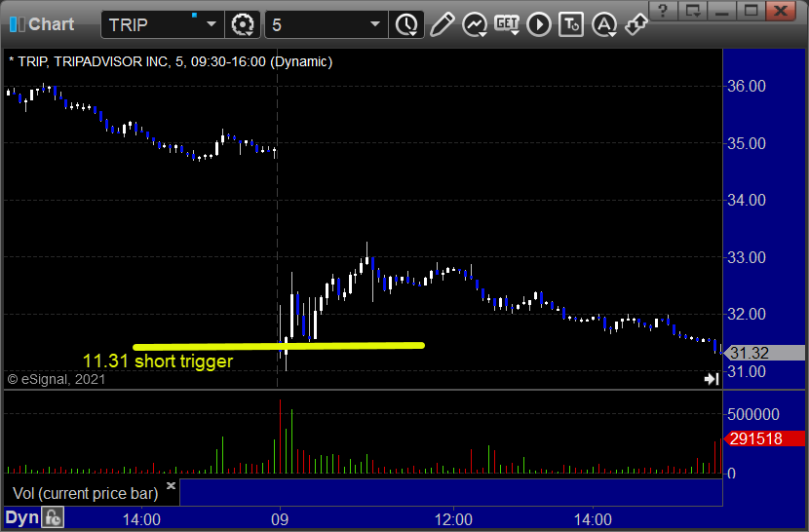Minimize the Chart window
This screenshot has height=532, width=809.
click(722, 10)
